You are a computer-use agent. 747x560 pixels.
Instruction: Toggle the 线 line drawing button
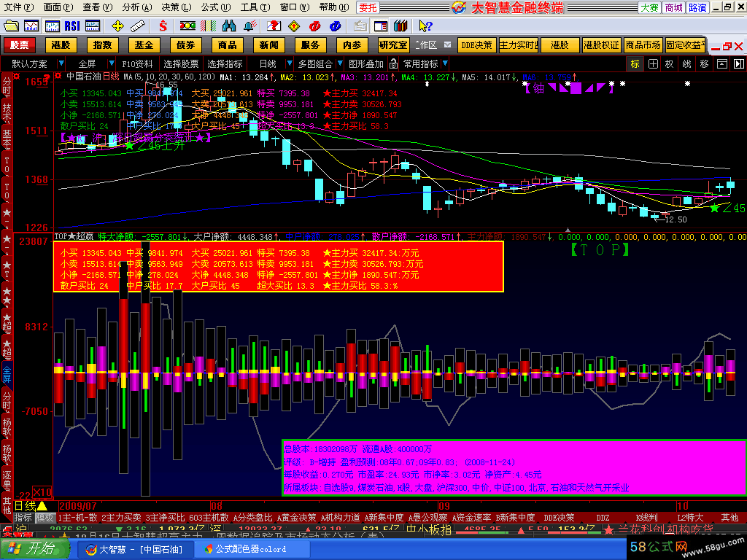pos(686,64)
